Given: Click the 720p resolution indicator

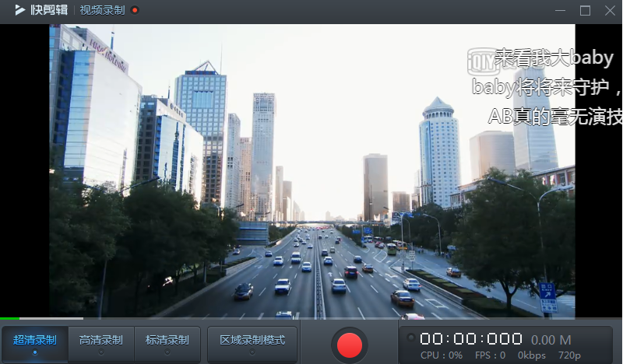Looking at the screenshot, I should pyautogui.click(x=569, y=355).
